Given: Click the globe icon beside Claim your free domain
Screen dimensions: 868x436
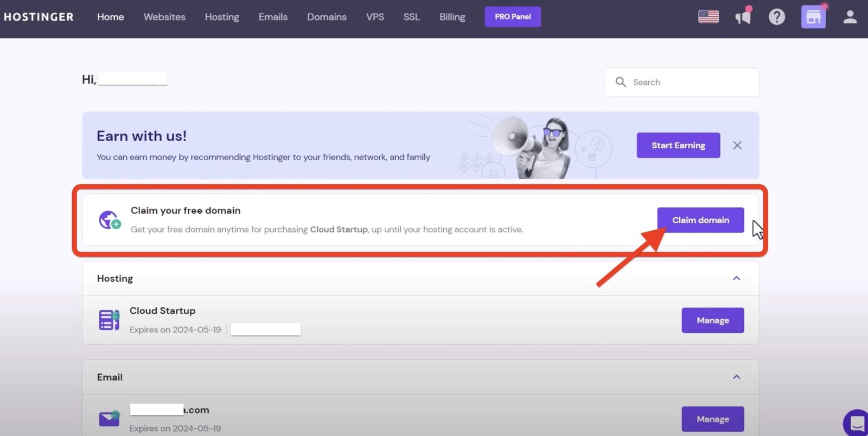Looking at the screenshot, I should tap(110, 220).
